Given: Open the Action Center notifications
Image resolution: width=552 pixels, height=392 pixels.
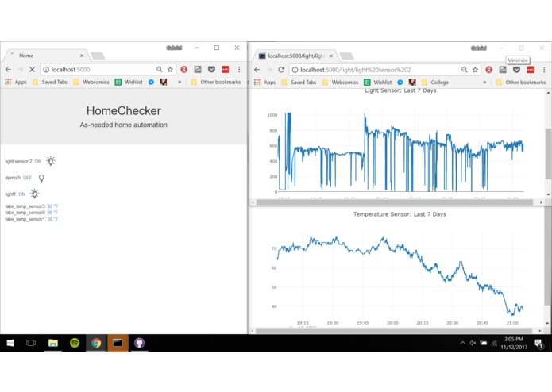Looking at the screenshot, I should click(538, 343).
